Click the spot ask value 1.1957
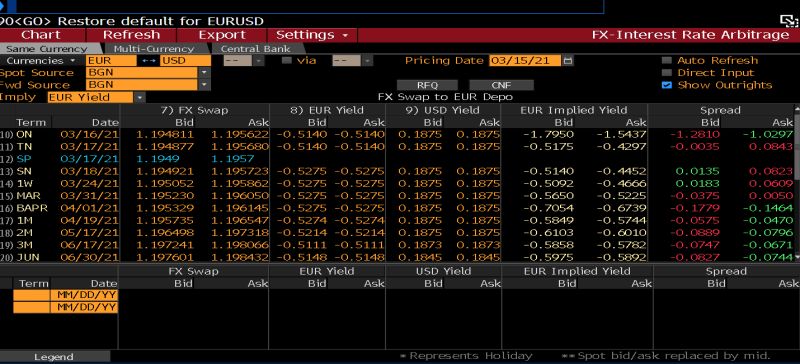 tap(232, 159)
